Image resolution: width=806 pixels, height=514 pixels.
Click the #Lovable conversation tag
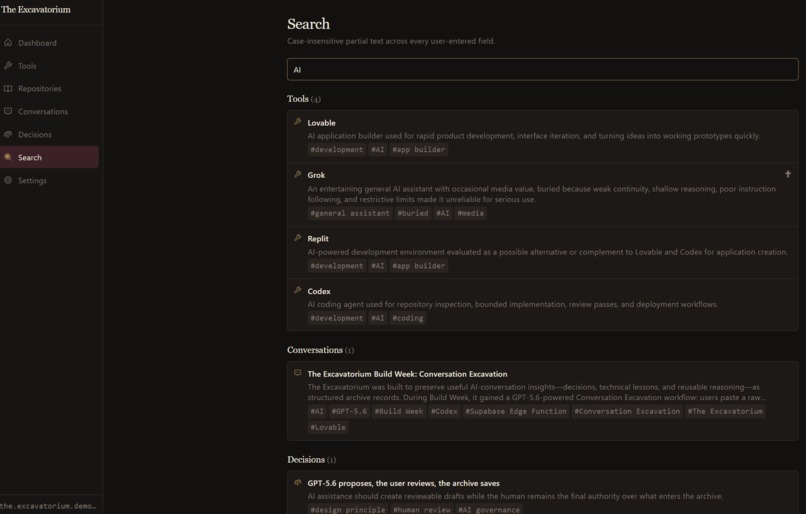pyautogui.click(x=328, y=427)
